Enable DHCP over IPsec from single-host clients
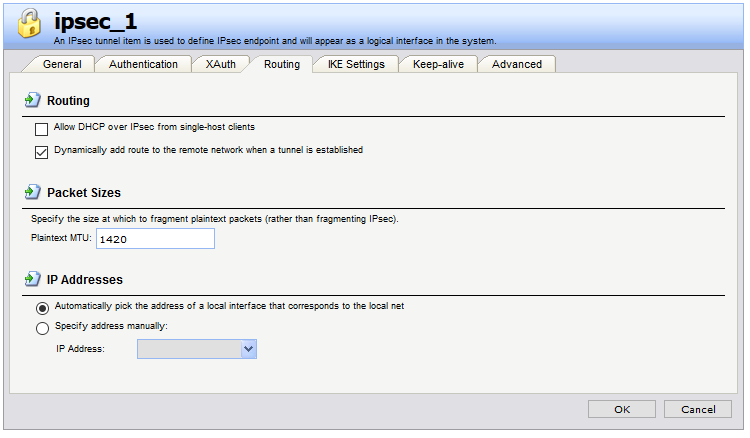Screen dimensions: 750x438 42,129
